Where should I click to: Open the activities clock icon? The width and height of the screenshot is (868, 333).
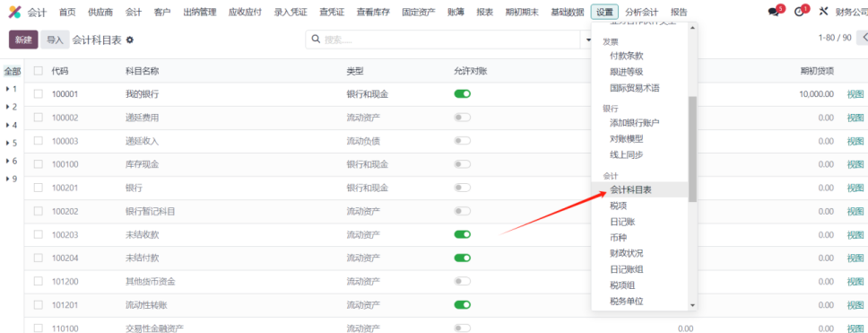(799, 12)
